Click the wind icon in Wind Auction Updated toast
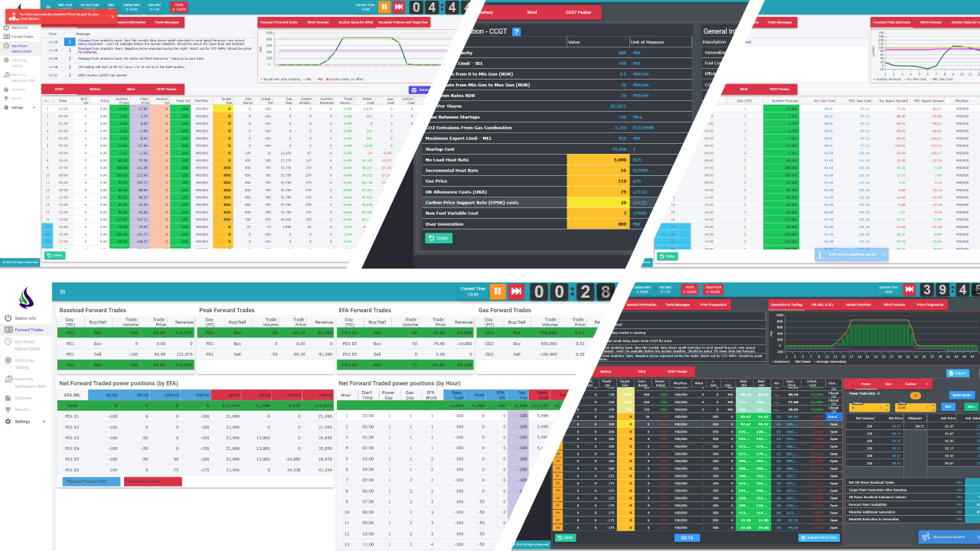980x551 pixels. click(926, 537)
